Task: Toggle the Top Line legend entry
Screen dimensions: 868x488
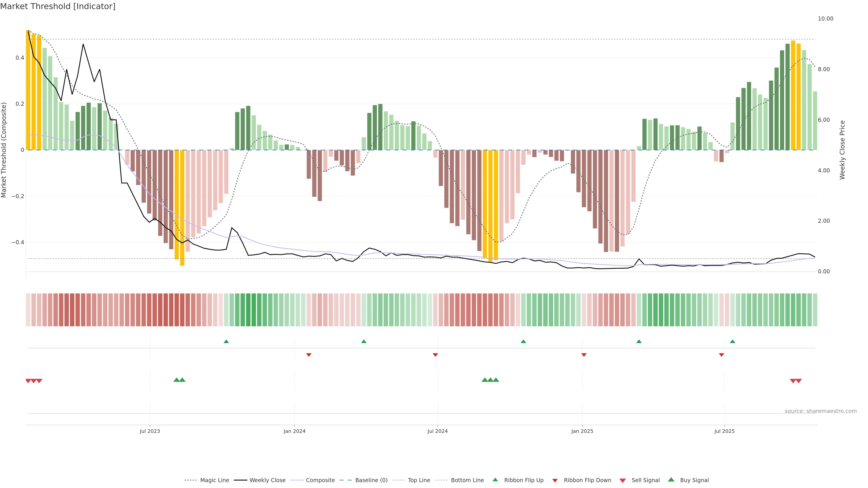Action: [419, 480]
